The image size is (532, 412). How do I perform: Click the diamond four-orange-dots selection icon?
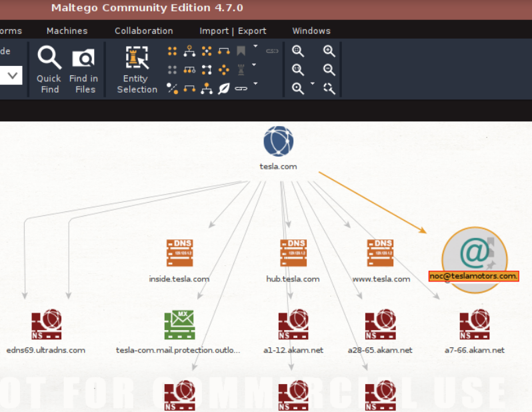tap(223, 70)
